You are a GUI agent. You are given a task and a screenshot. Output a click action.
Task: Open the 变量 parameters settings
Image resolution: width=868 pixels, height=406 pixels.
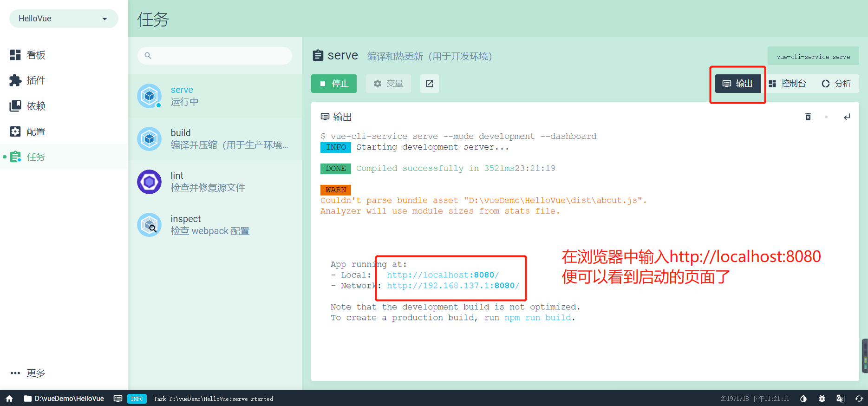pos(388,84)
